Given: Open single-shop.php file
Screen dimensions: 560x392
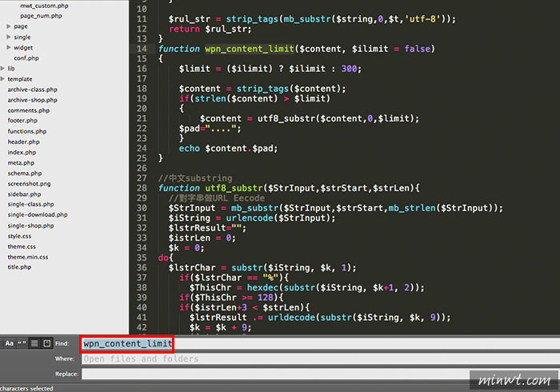Looking at the screenshot, I should tap(30, 226).
